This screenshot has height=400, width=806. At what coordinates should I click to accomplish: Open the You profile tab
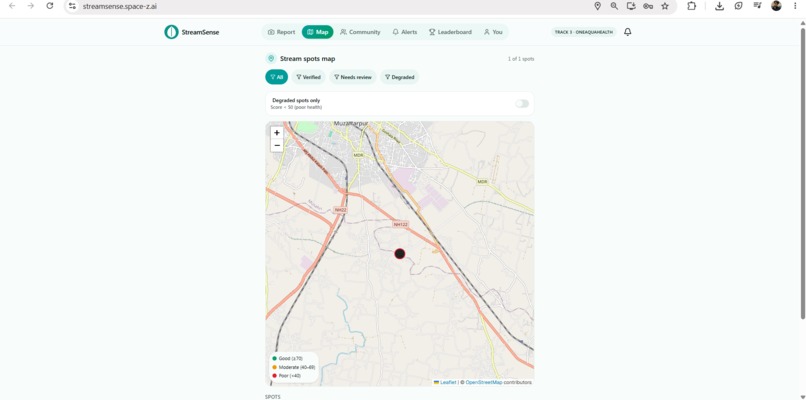(x=493, y=32)
